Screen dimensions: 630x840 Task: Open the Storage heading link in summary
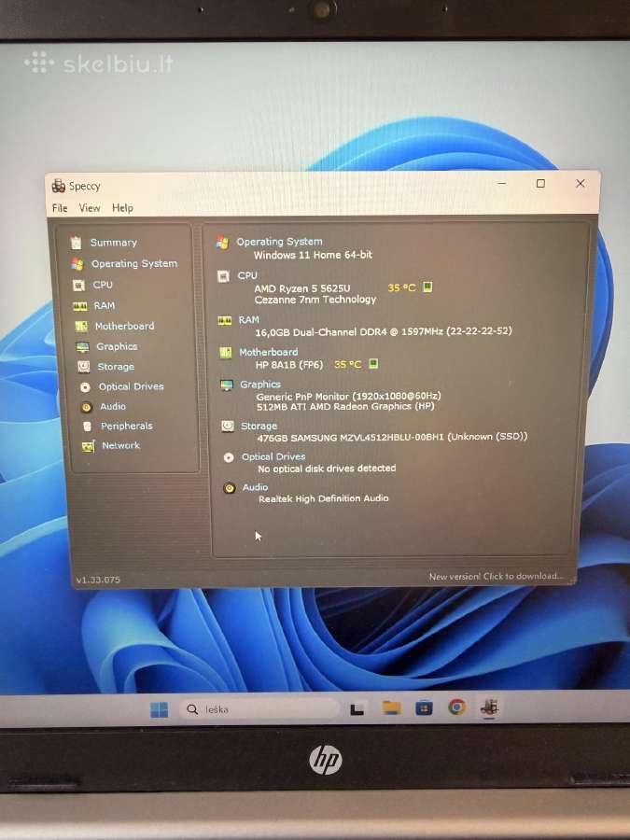point(259,426)
